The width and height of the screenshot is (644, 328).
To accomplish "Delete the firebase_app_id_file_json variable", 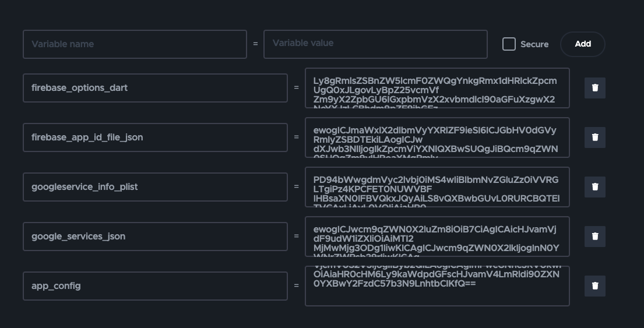I will 594,137.
